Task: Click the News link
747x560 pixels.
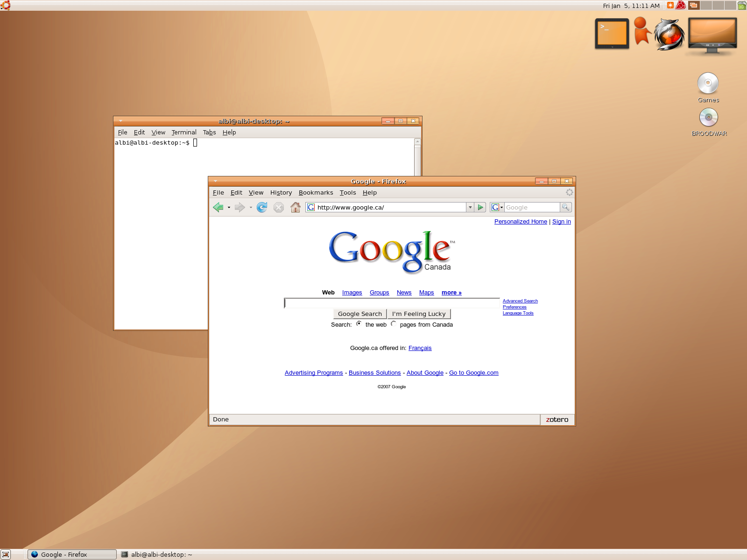Action: pos(404,293)
